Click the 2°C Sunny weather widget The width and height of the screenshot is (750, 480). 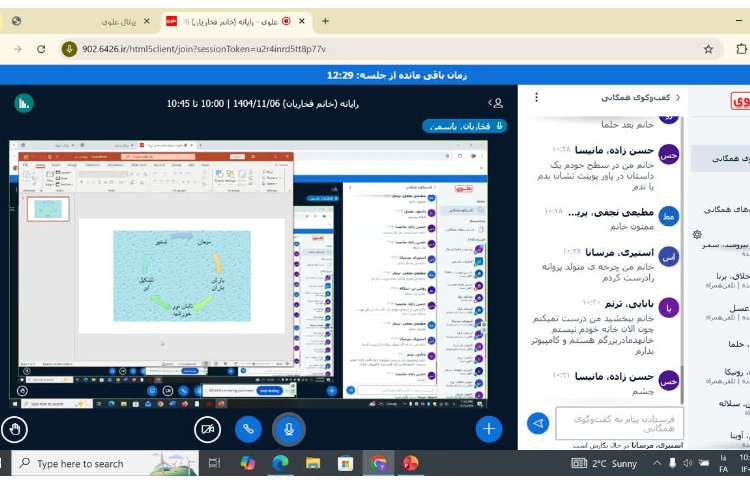[604, 463]
